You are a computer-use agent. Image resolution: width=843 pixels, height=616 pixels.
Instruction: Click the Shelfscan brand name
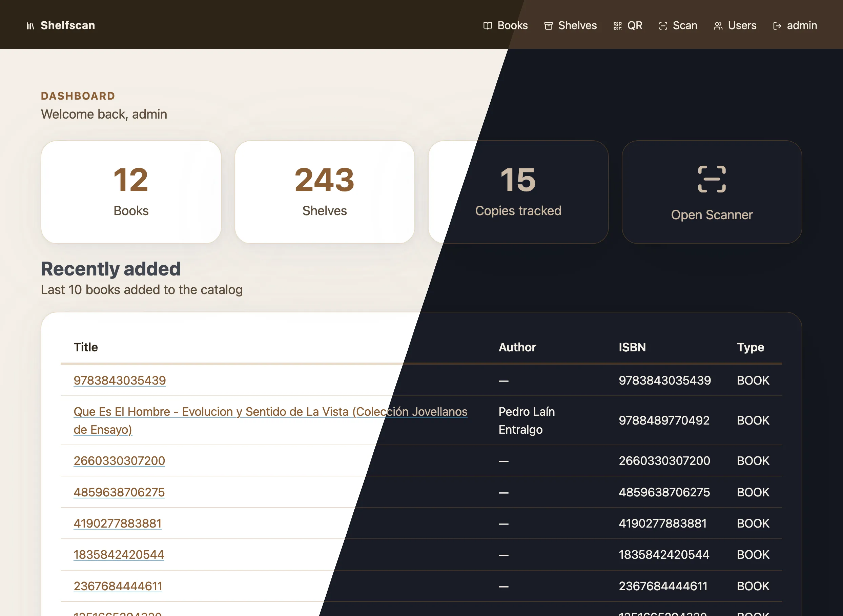[x=67, y=25]
